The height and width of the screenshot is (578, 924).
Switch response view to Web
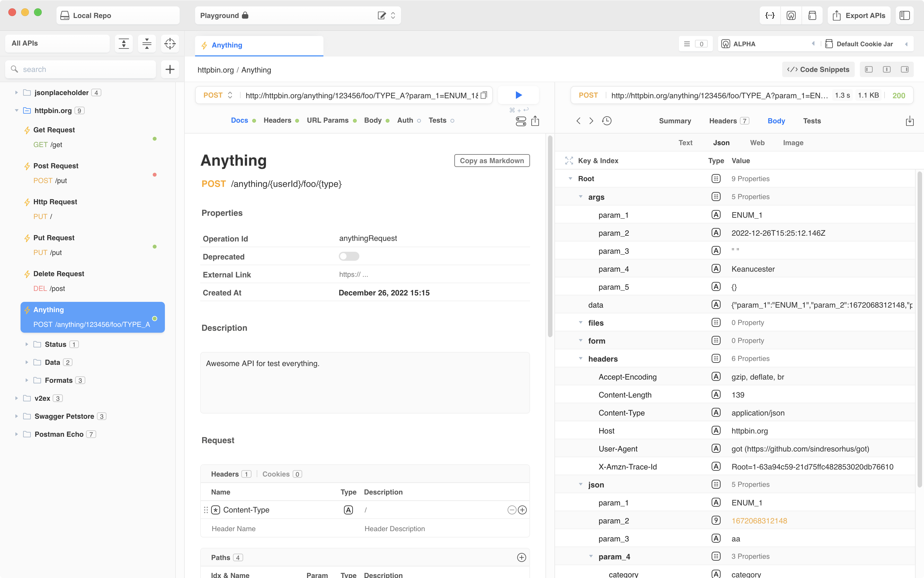pyautogui.click(x=757, y=143)
